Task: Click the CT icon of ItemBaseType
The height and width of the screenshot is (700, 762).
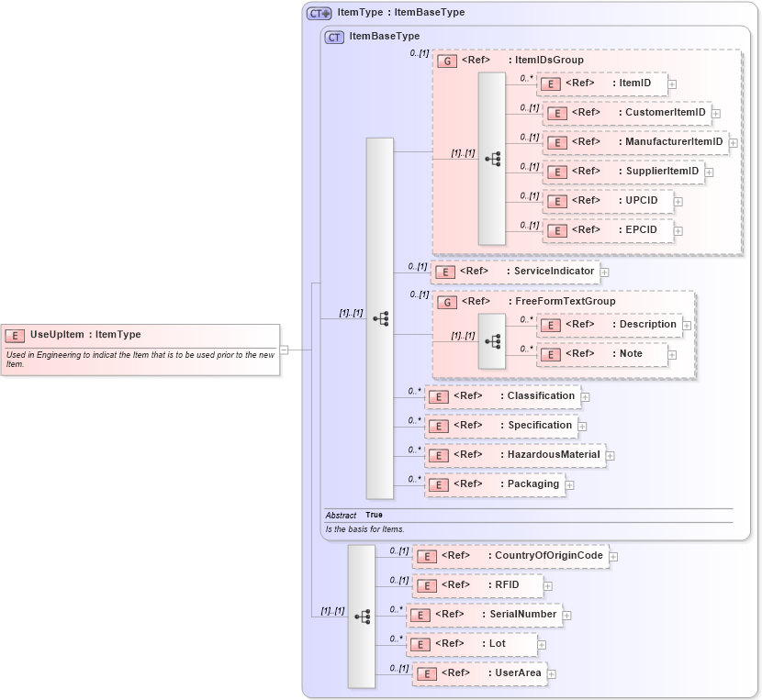Action: (x=333, y=37)
